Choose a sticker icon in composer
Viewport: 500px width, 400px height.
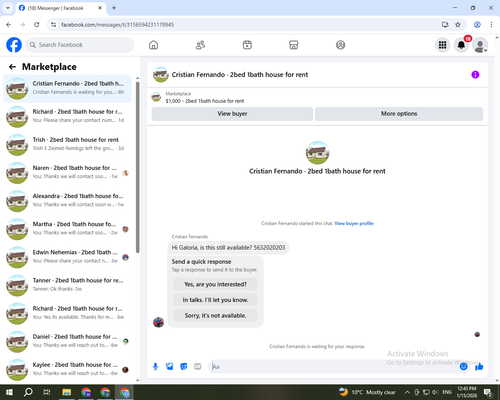[x=184, y=367]
